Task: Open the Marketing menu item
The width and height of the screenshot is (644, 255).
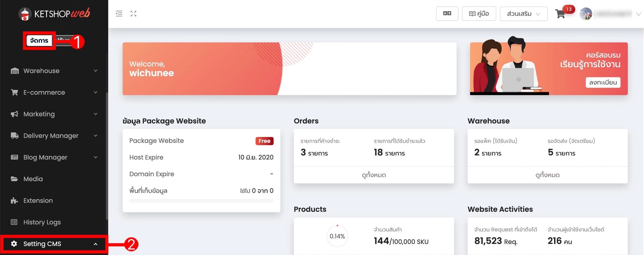Action: 54,114
